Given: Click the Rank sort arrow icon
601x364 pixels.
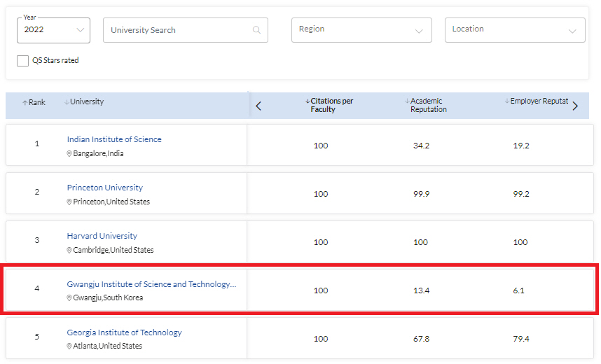Looking at the screenshot, I should [25, 103].
